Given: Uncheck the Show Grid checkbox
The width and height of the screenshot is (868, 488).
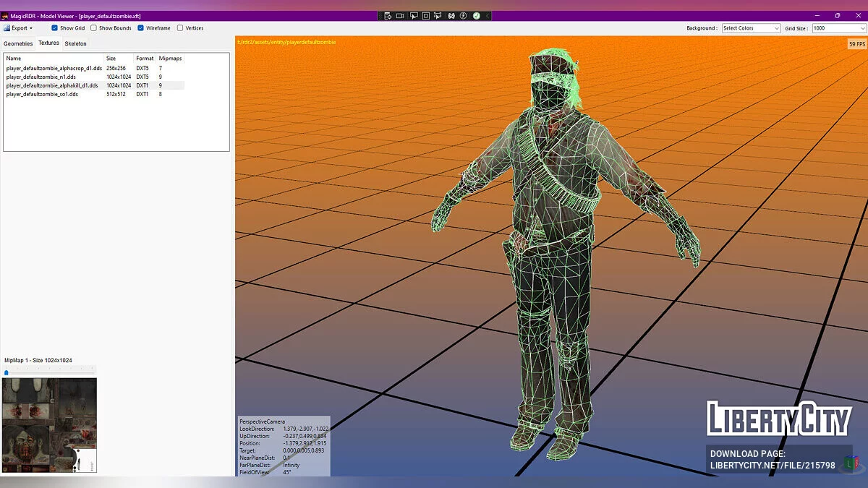Looking at the screenshot, I should point(55,28).
